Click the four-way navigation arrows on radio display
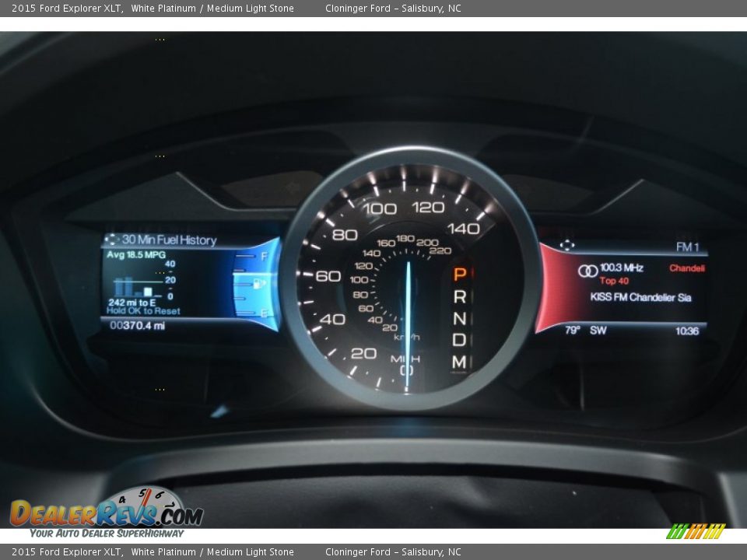The width and height of the screenshot is (747, 560). click(566, 246)
